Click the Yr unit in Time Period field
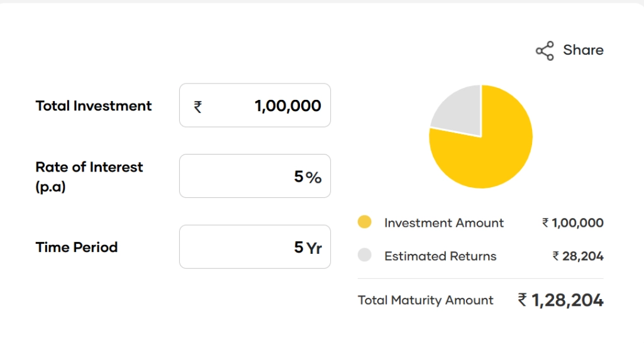The width and height of the screenshot is (644, 343). (x=314, y=248)
